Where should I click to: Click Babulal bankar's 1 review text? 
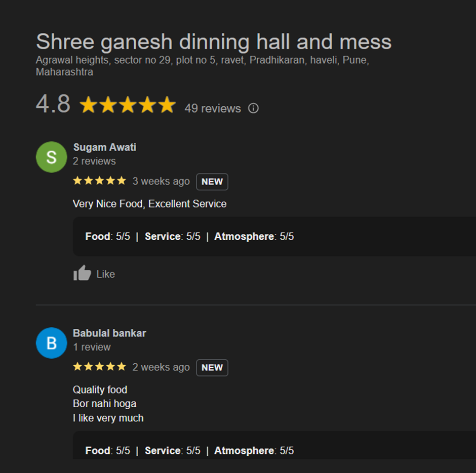[x=92, y=347]
